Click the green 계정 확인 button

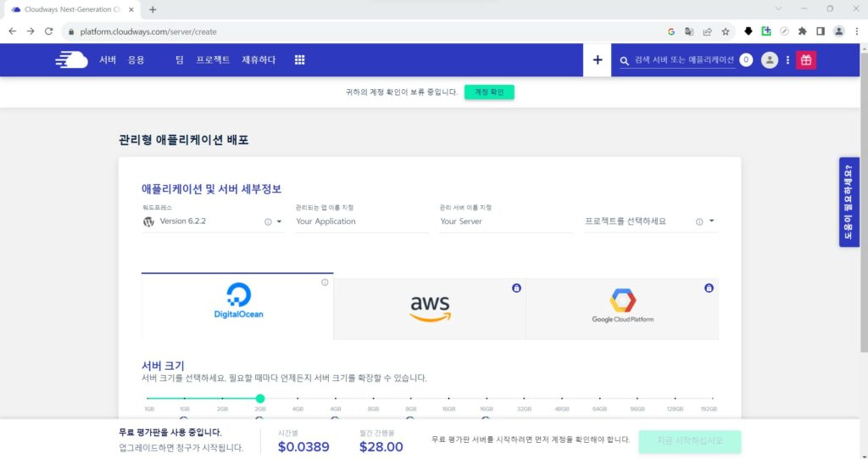[x=489, y=92]
